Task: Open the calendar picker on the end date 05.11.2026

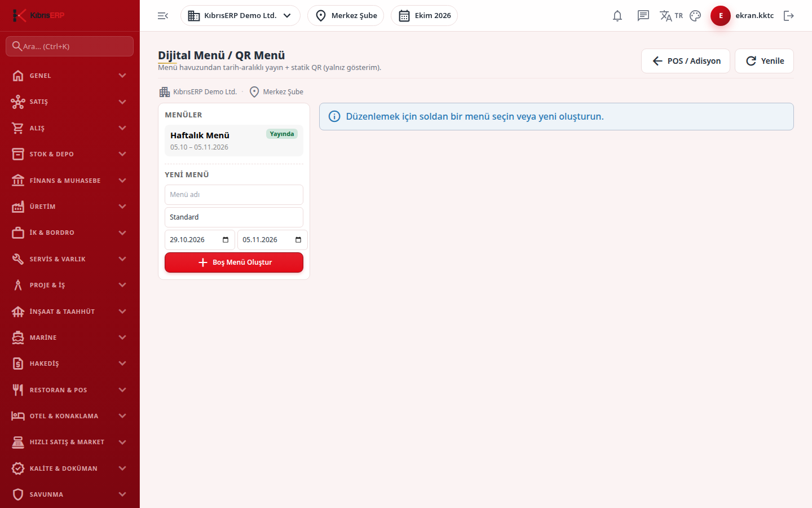Action: (x=298, y=240)
